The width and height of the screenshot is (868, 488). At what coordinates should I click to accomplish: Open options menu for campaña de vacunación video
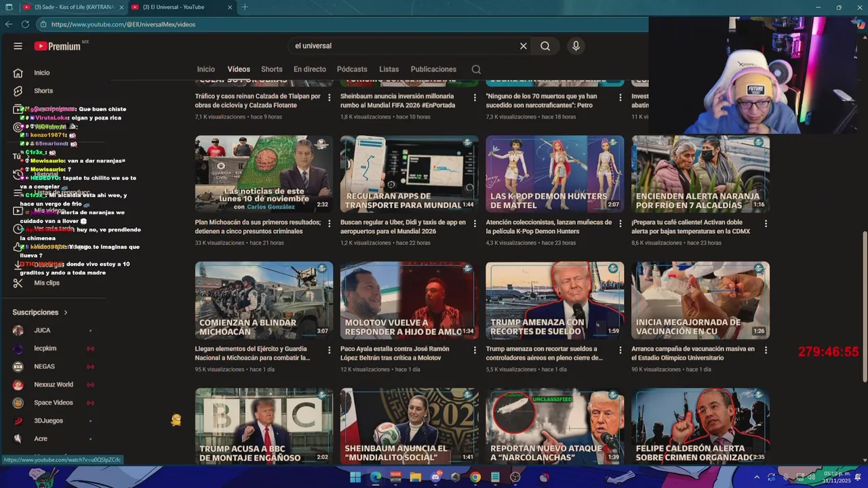(x=766, y=350)
